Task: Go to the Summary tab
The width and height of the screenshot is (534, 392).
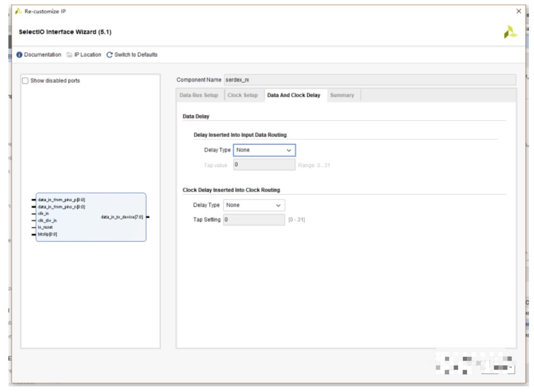Action: (342, 95)
